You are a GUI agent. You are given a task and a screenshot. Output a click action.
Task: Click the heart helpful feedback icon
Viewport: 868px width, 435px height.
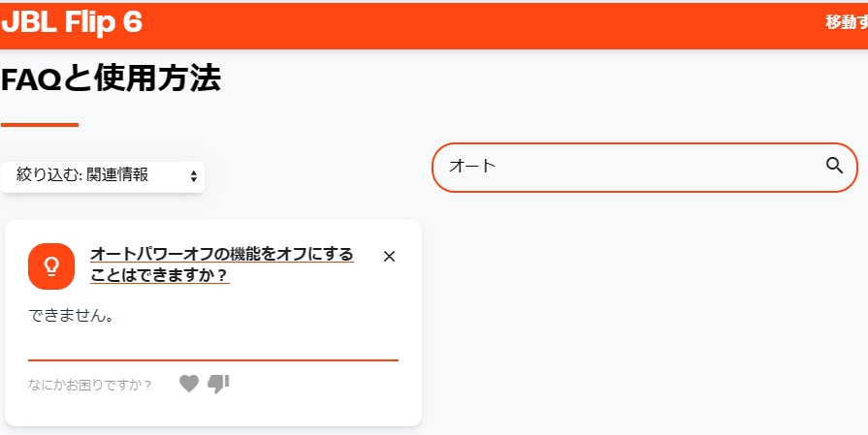[189, 385]
